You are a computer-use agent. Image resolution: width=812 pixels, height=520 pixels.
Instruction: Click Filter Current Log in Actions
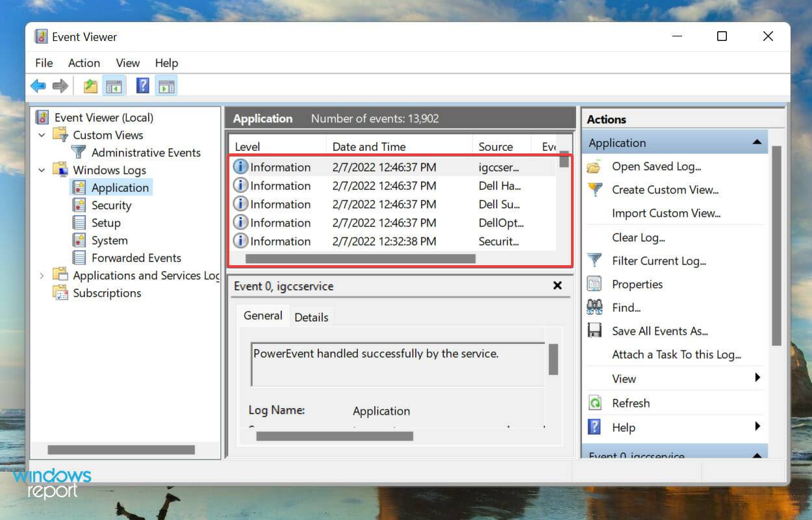click(x=658, y=261)
